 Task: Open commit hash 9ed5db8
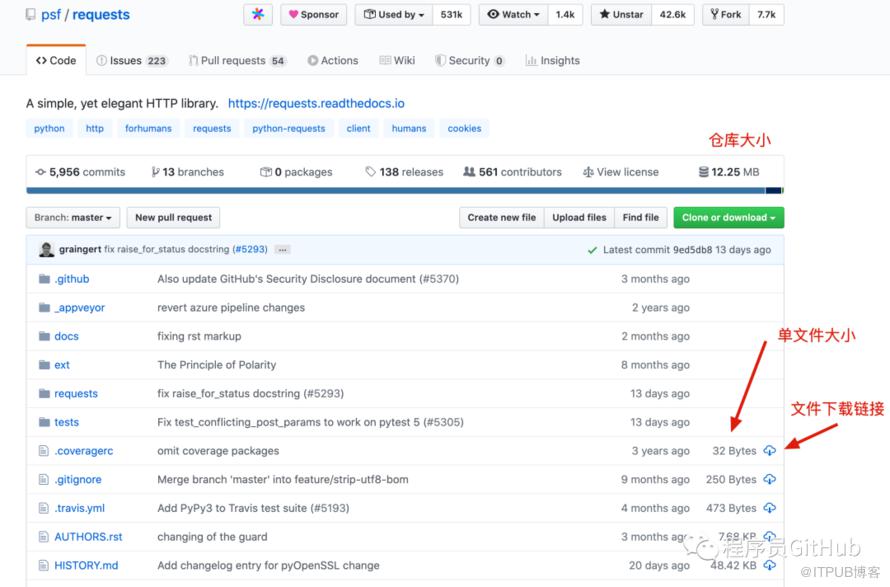(x=692, y=250)
